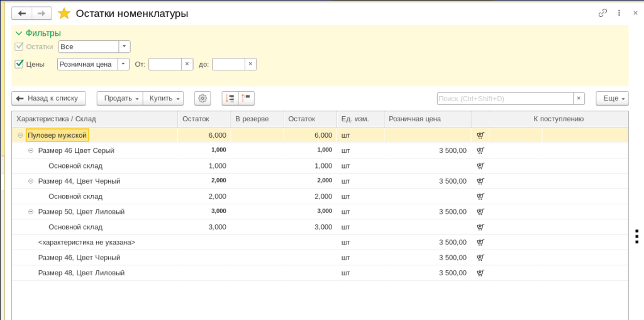Click the В резерве column header
Viewport: 644px width, 320px height.
click(257, 119)
